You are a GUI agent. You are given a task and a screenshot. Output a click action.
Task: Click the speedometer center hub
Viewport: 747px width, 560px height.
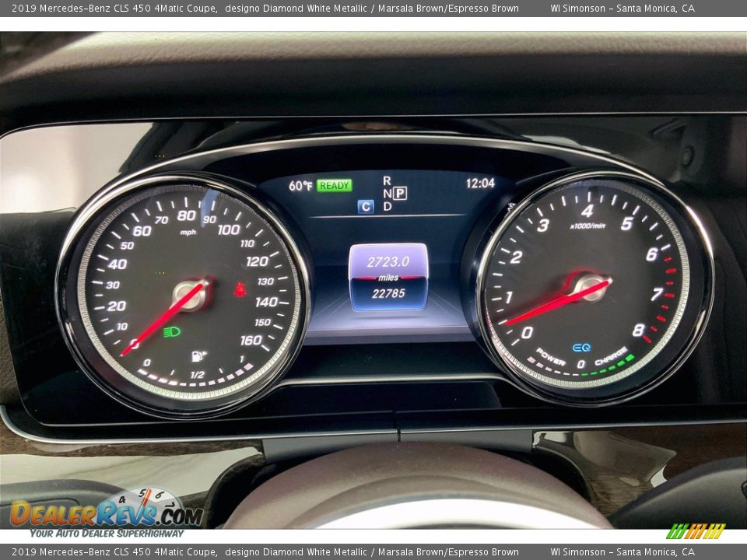[190, 296]
